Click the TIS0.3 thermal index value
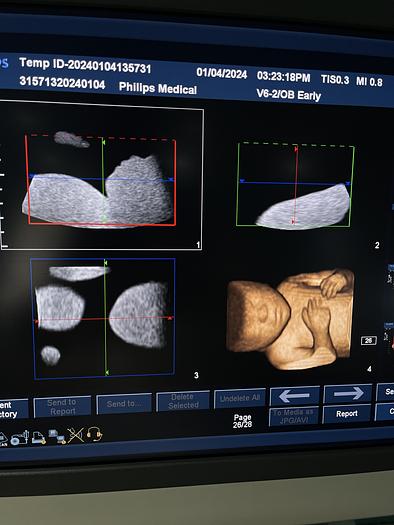Viewport: 394px width, 525px height. pos(335,79)
